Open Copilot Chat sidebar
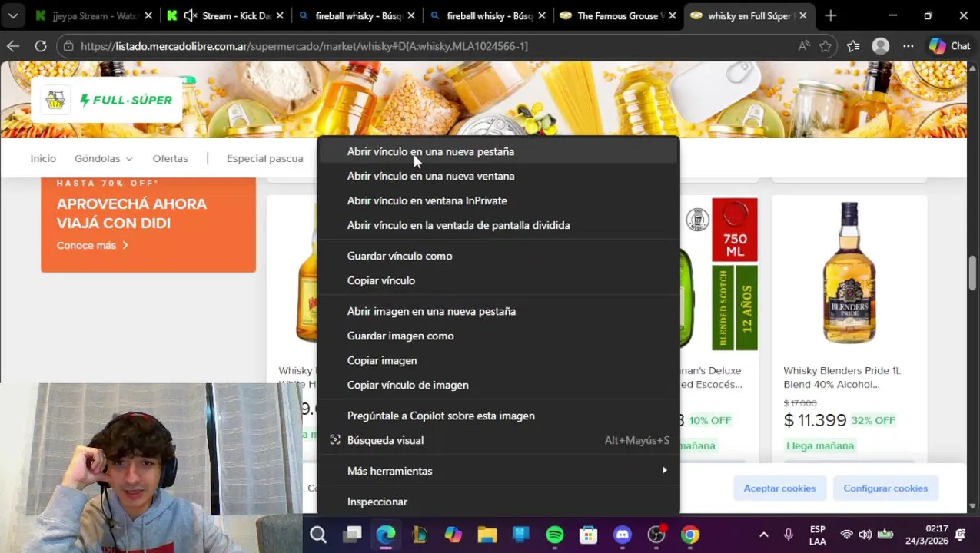Viewport: 980px width, 553px height. [x=950, y=46]
